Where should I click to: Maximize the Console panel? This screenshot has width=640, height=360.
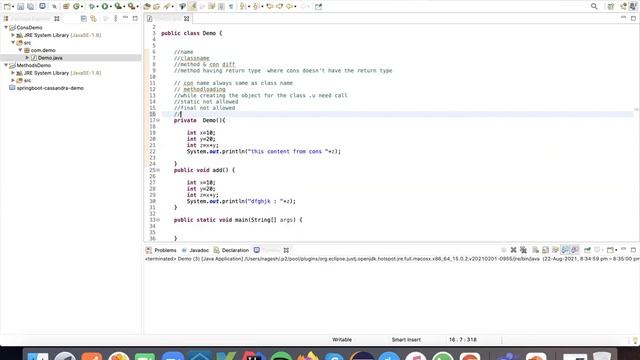point(633,250)
